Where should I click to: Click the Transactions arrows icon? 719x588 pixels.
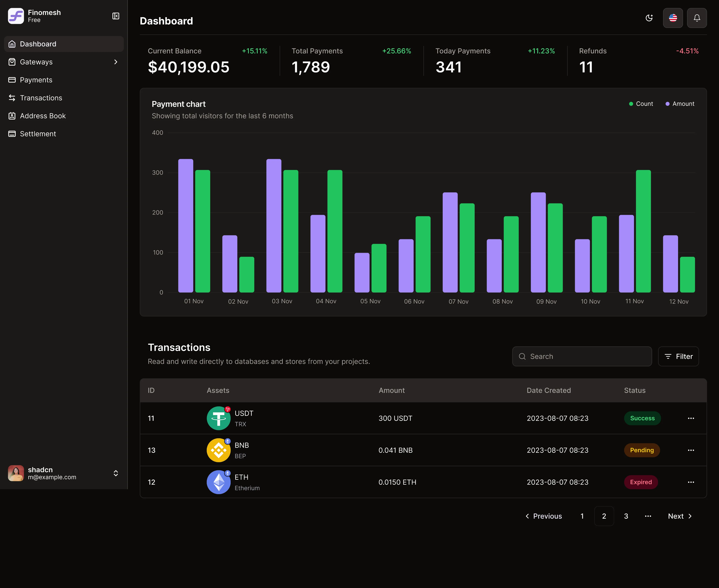click(12, 98)
